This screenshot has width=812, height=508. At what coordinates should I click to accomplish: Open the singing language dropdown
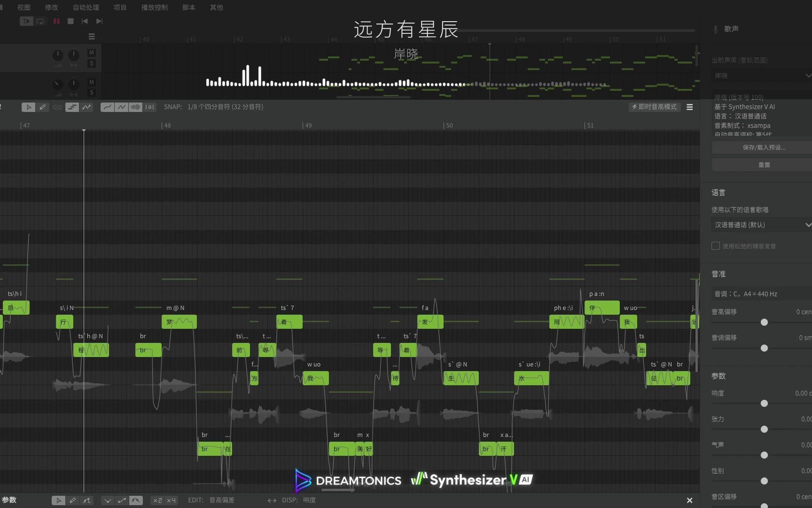[761, 225]
